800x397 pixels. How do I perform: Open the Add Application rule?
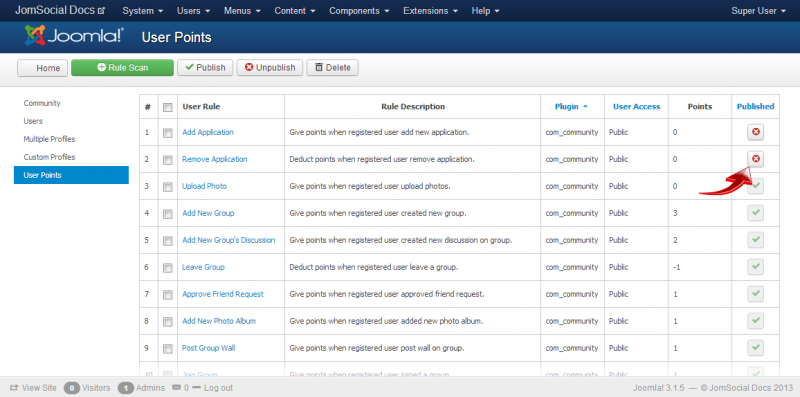pos(208,132)
